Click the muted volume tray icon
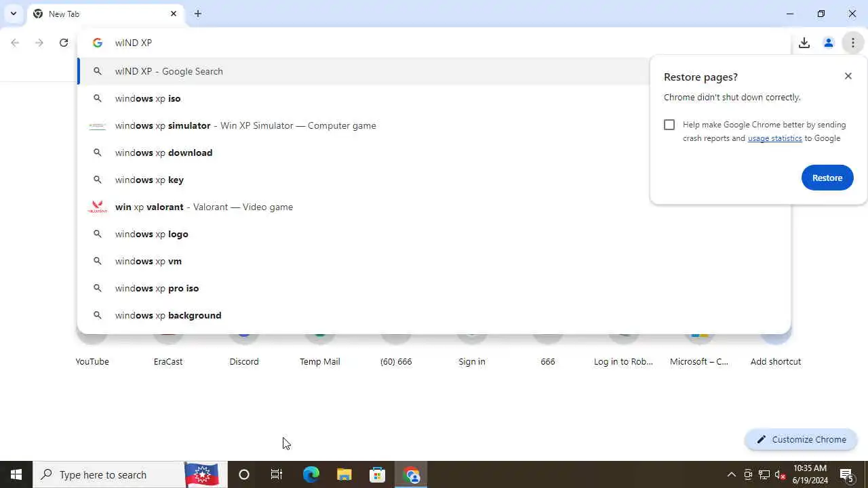Image resolution: width=868 pixels, height=488 pixels. tap(781, 474)
